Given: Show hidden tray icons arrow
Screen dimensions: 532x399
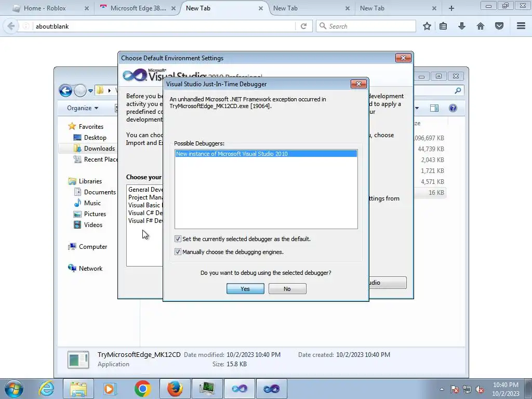Looking at the screenshot, I should pos(442,389).
